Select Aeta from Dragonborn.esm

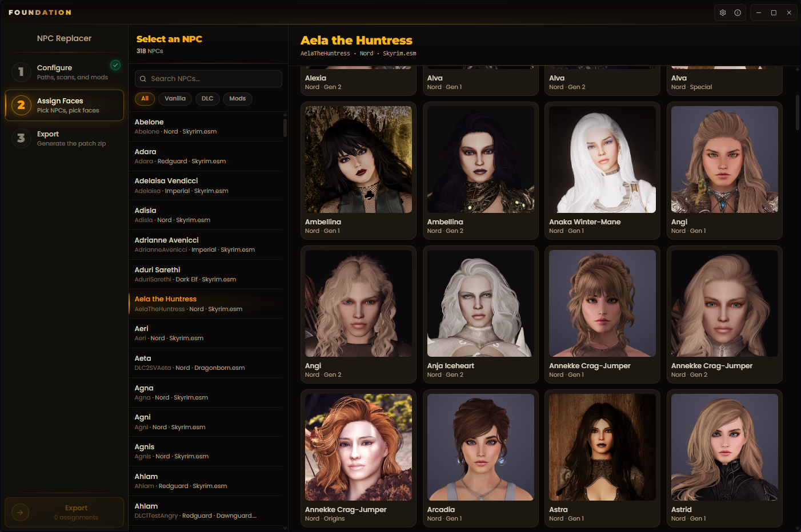206,363
